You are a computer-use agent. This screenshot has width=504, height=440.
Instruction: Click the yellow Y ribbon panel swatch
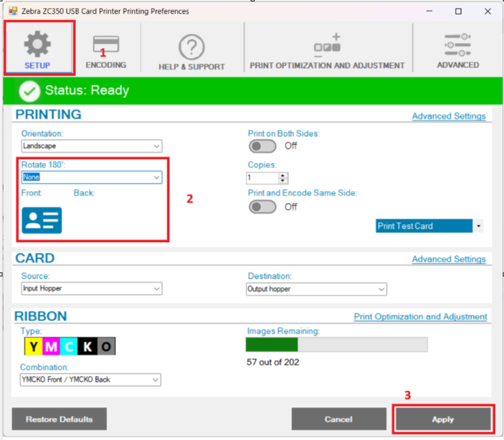click(x=33, y=346)
